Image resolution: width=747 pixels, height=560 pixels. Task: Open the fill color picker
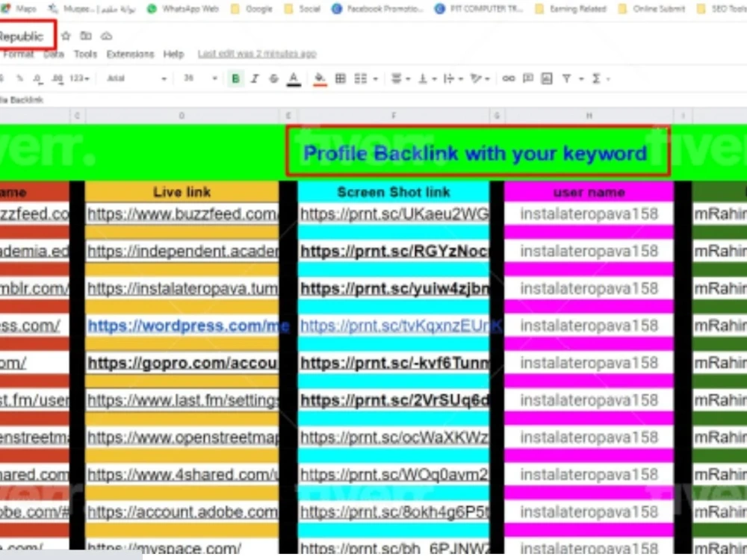click(320, 79)
